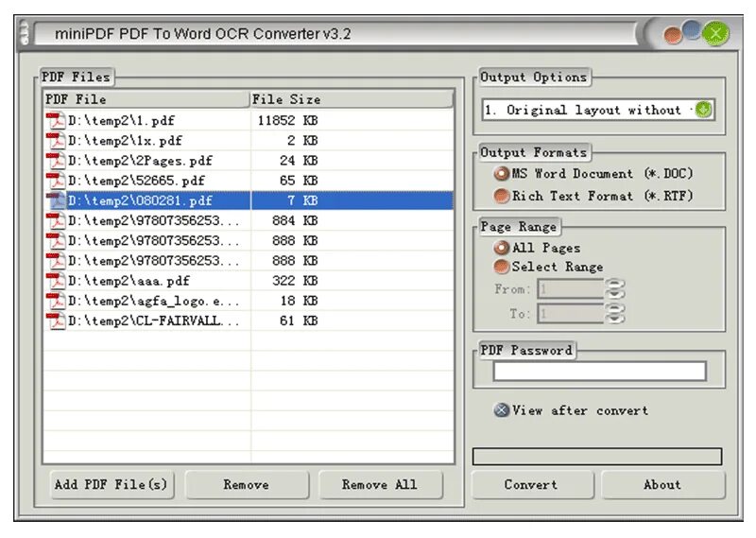Viewport: 756px width, 538px height.
Task: Click the To field spinner arrows
Action: pos(615,314)
